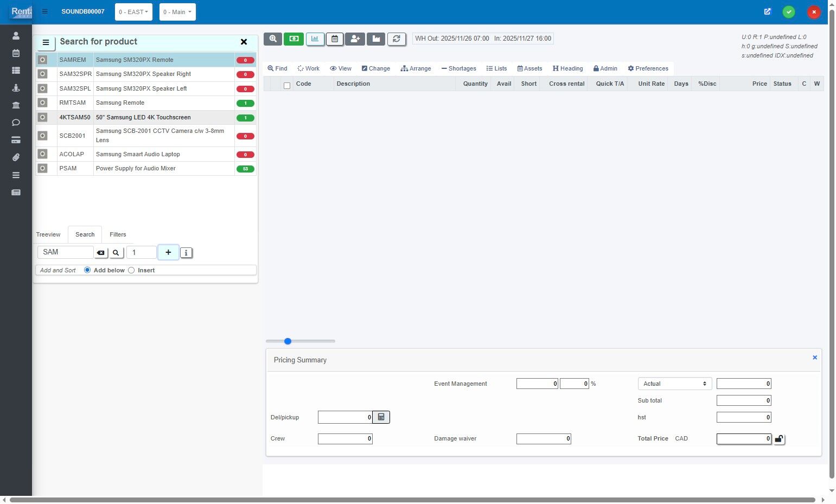Click the plus add-product button
Image resolution: width=836 pixels, height=504 pixels.
pyautogui.click(x=168, y=252)
